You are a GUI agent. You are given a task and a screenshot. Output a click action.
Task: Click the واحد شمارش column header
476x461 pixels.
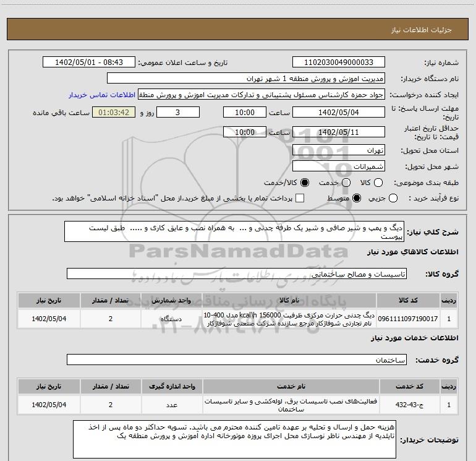(171, 300)
